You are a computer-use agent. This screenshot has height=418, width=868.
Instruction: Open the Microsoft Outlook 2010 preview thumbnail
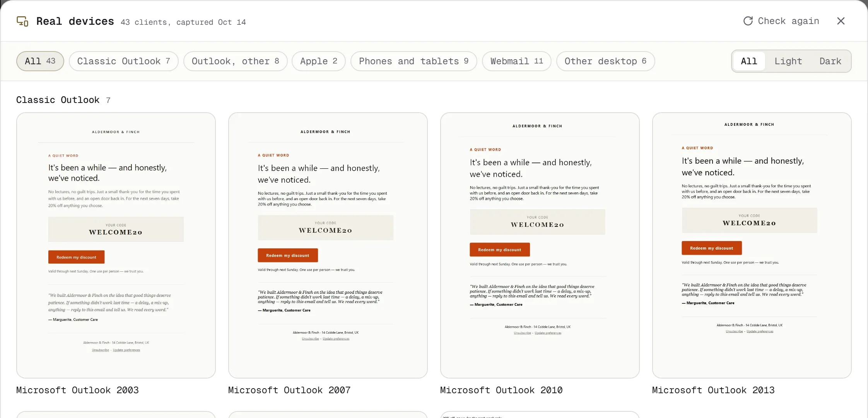point(540,245)
